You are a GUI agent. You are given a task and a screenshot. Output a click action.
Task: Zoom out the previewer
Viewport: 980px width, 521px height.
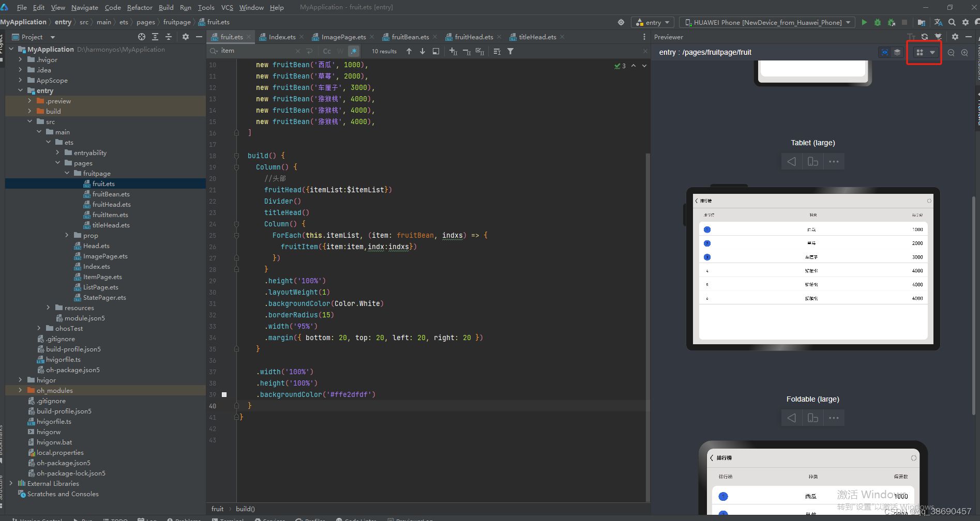click(x=951, y=52)
